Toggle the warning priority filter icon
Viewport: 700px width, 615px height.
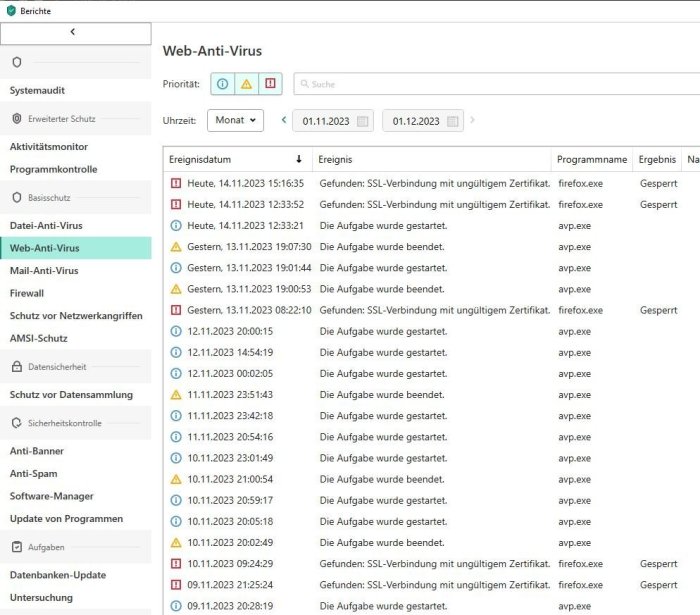(246, 84)
